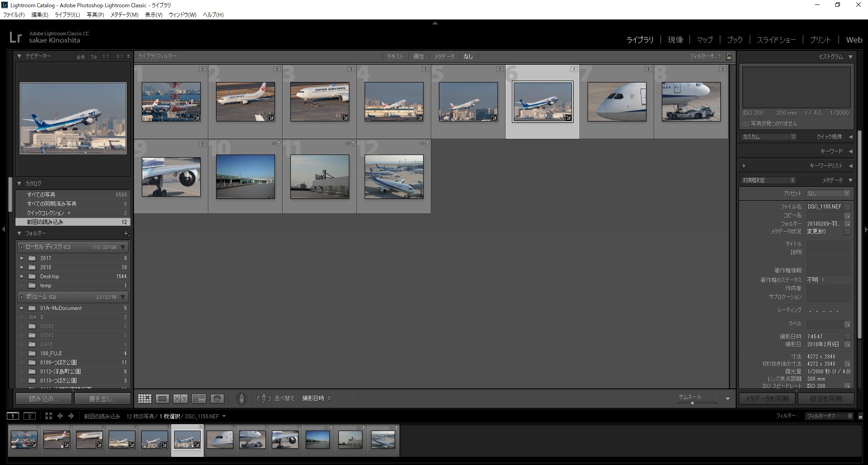Open XY Compare view
Screen dimensions: 868x465
tap(180, 398)
